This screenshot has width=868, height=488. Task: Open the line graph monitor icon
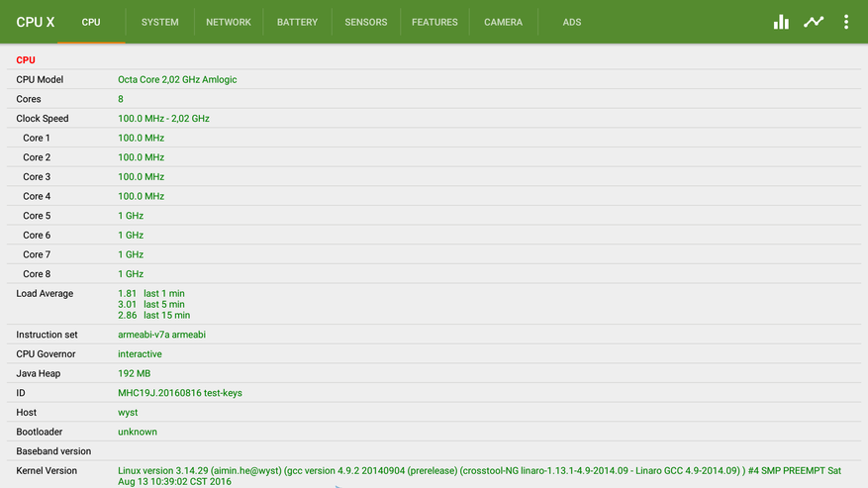coord(814,22)
